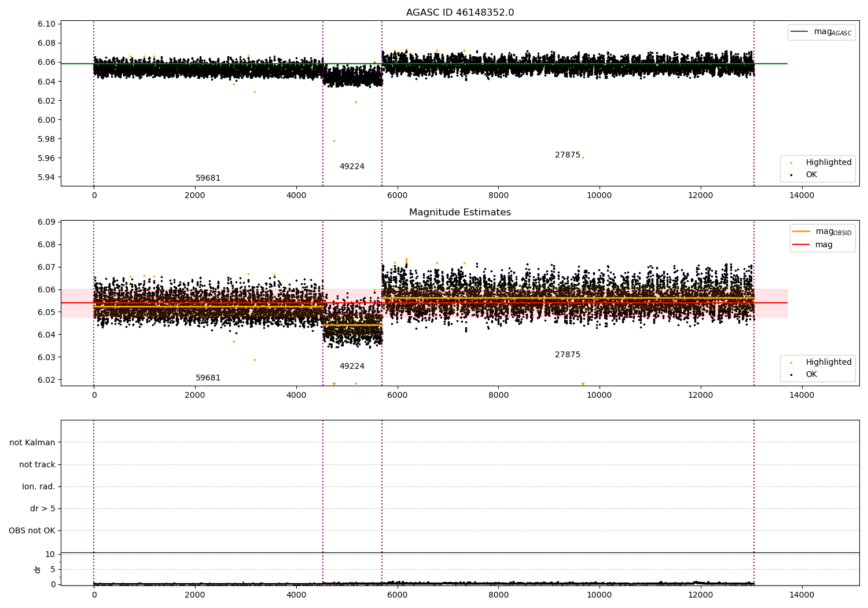The image size is (868, 608).
Task: Click the 5.96 y-axis tick label
Action: tap(46, 158)
